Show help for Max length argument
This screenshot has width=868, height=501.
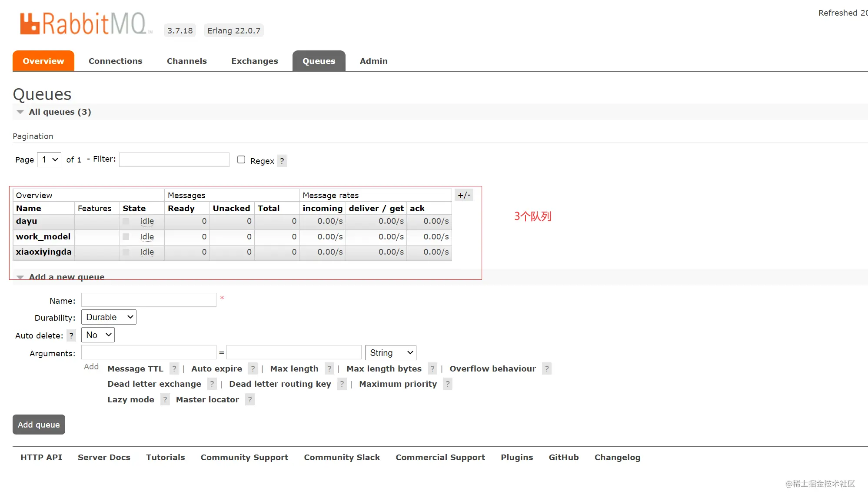329,368
